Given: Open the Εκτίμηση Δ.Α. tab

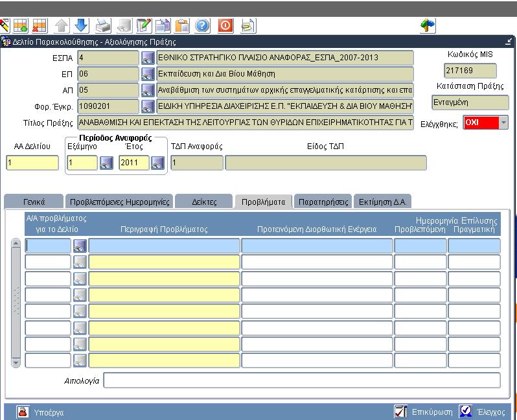Looking at the screenshot, I should (x=382, y=202).
